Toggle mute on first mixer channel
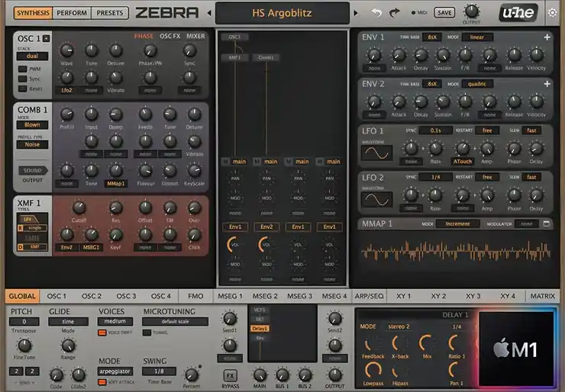565x392 pixels. point(225,161)
